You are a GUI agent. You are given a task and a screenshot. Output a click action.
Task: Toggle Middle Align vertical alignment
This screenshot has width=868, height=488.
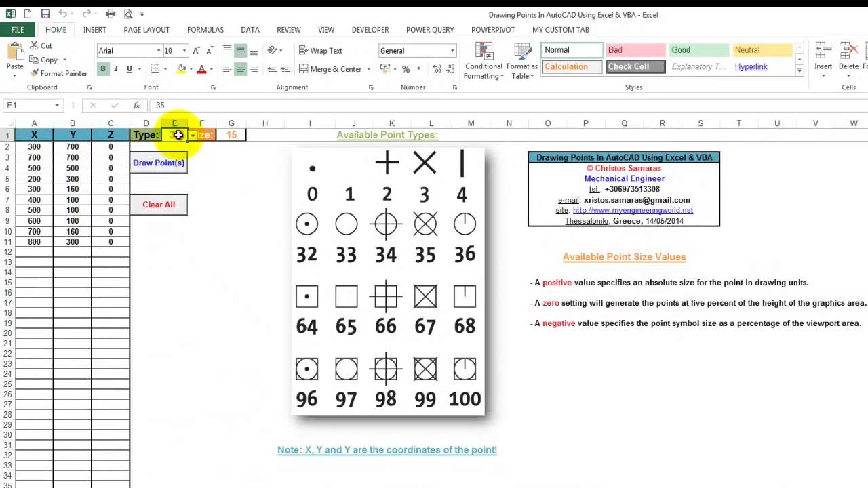coord(240,51)
